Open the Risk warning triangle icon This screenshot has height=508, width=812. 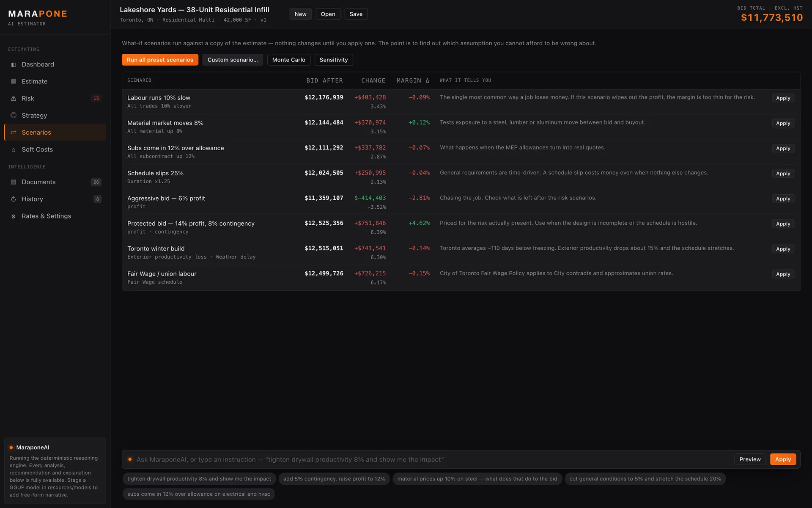[14, 98]
